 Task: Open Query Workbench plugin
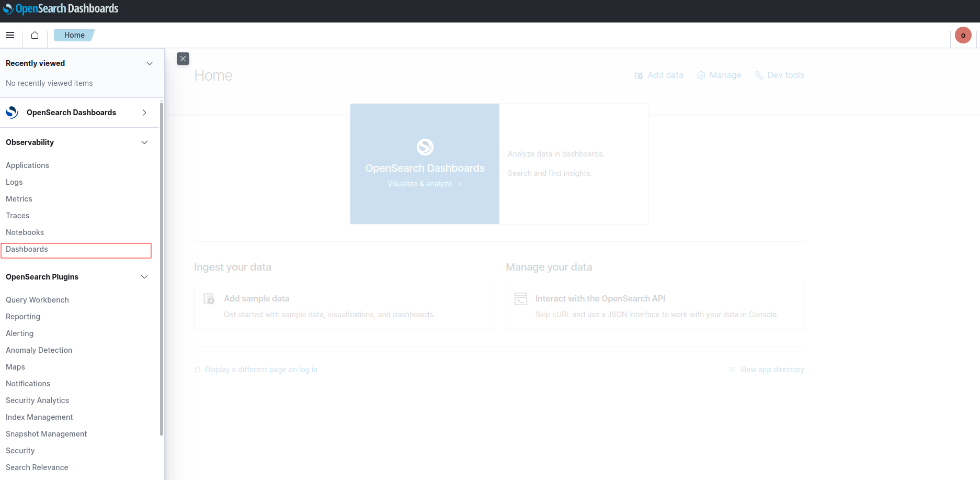point(37,300)
